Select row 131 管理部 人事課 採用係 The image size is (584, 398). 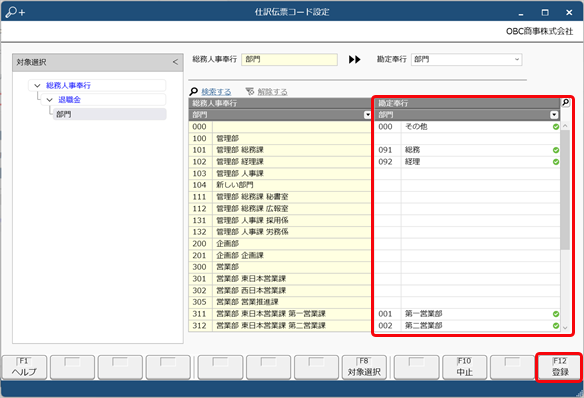280,220
